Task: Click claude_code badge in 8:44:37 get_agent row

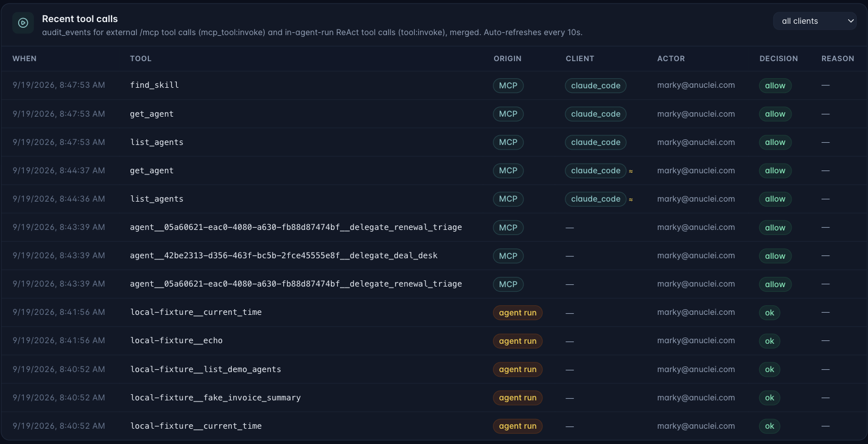Action: pyautogui.click(x=595, y=170)
